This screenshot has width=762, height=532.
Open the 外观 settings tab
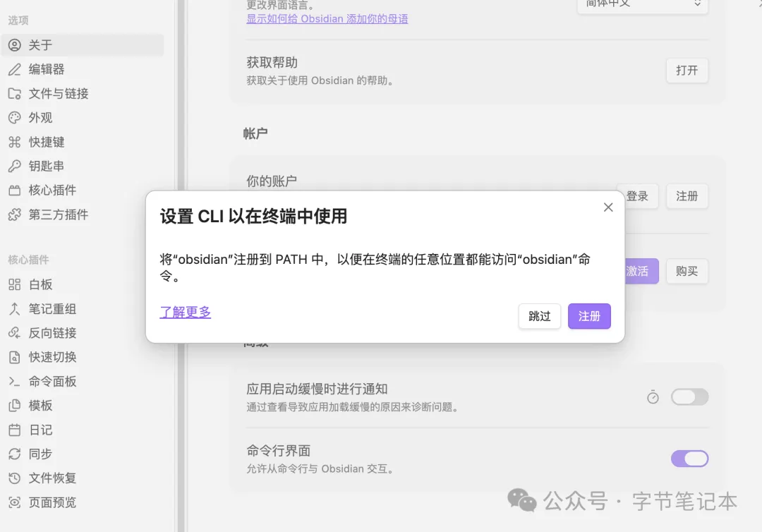tap(83, 118)
